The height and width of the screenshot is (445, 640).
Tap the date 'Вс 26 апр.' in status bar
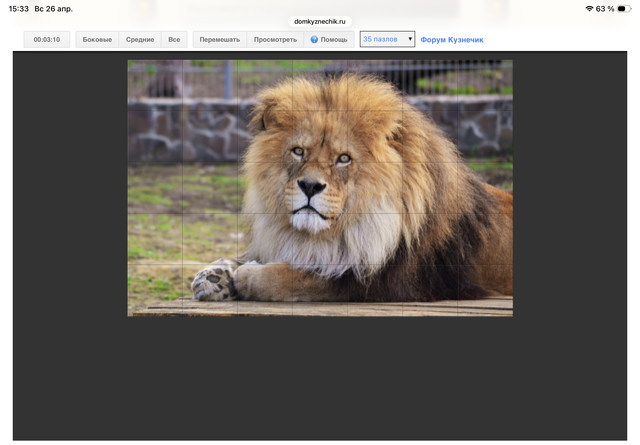pos(53,8)
